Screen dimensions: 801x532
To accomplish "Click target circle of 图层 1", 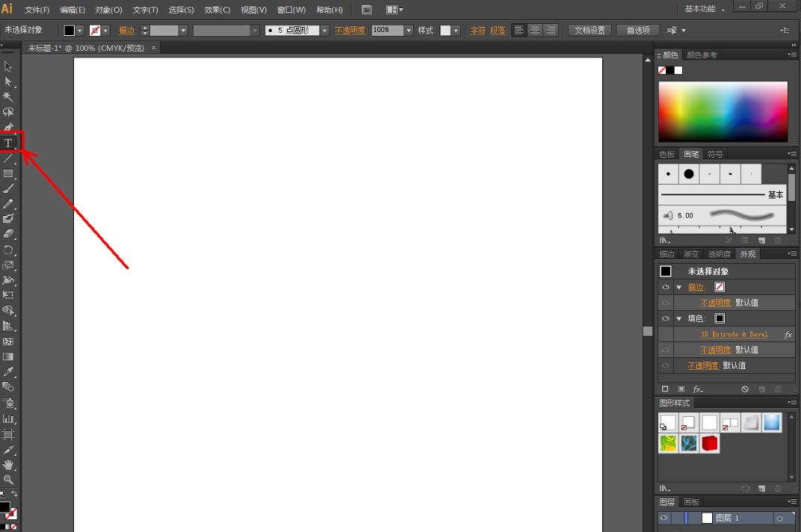I will tap(779, 519).
